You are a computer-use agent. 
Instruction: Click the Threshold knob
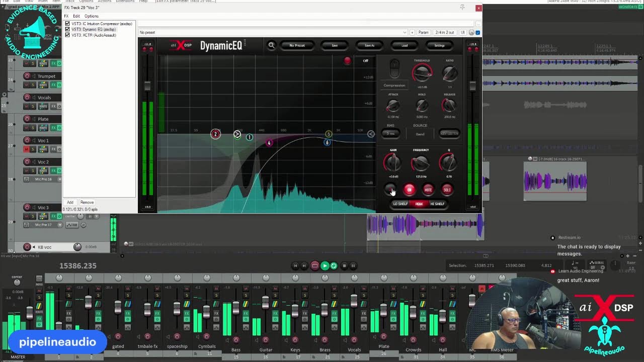pyautogui.click(x=422, y=74)
